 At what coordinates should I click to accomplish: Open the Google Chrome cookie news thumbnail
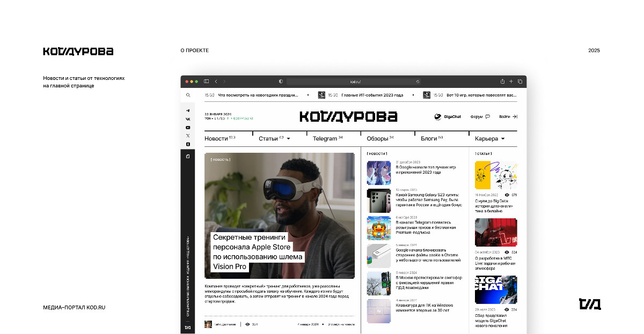[x=379, y=256]
